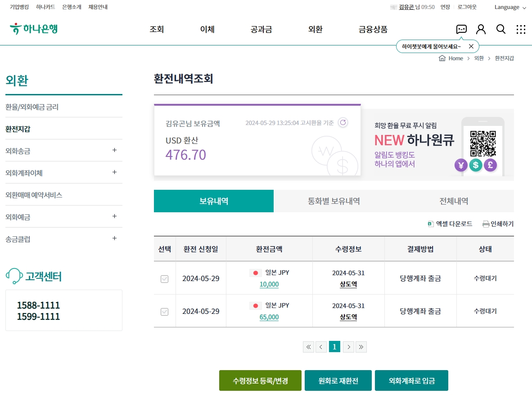Expand the 외화예금 sidebar section

[x=115, y=216]
